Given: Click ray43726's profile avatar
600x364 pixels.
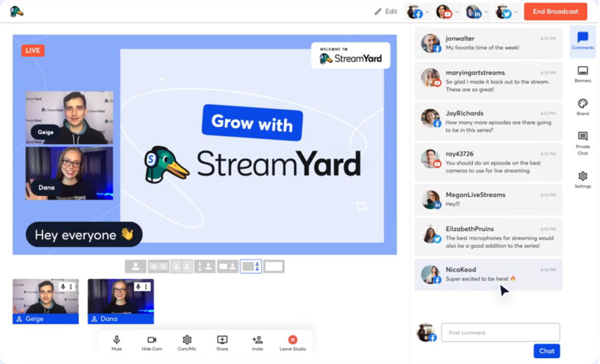Looking at the screenshot, I should [x=430, y=158].
